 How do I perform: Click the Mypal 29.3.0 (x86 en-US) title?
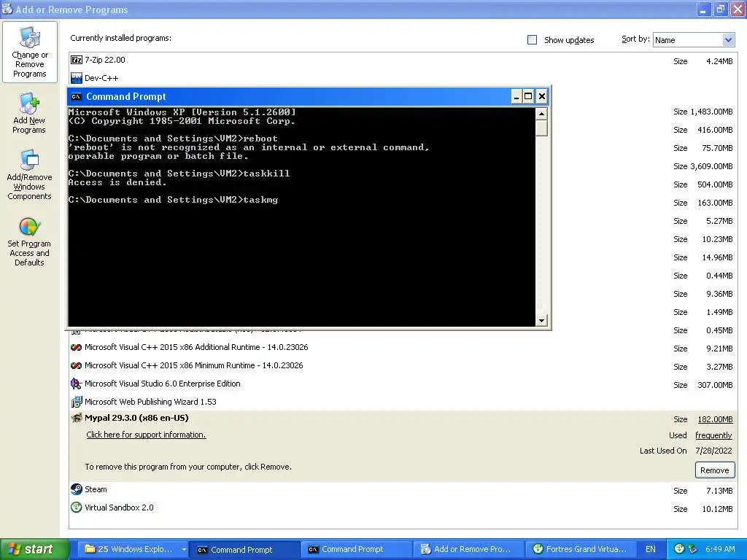point(136,418)
